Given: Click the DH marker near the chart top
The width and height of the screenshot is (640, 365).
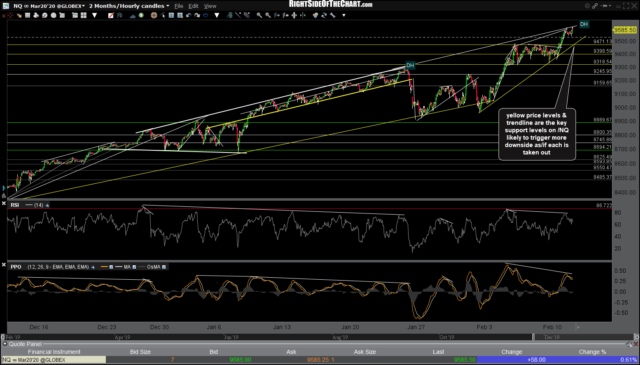Looking at the screenshot, I should [x=584, y=24].
